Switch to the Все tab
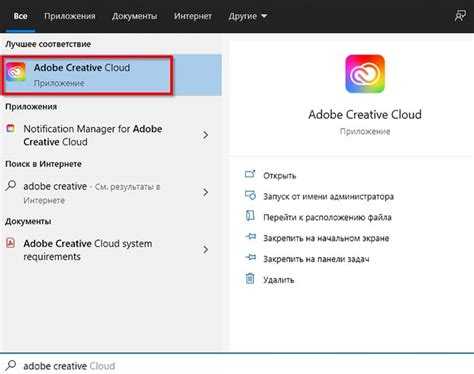This screenshot has width=474, height=374. pyautogui.click(x=21, y=16)
